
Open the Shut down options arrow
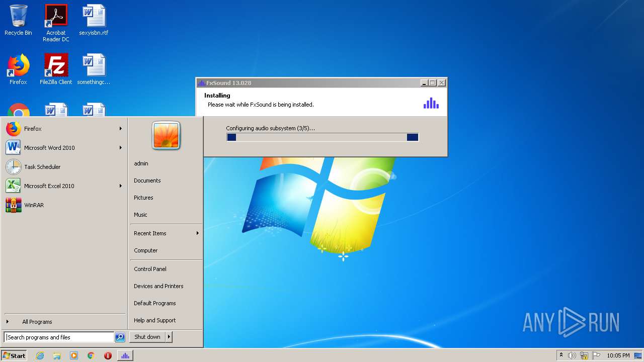point(169,337)
